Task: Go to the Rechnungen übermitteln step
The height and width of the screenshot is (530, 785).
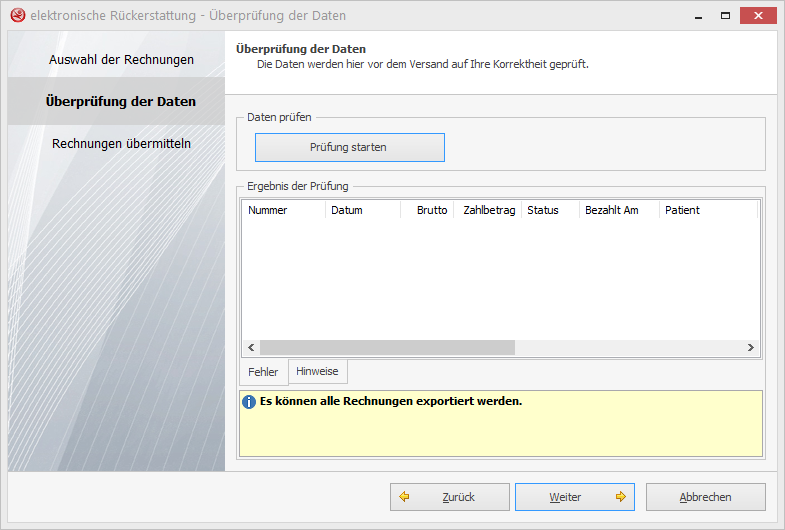Action: [x=121, y=143]
